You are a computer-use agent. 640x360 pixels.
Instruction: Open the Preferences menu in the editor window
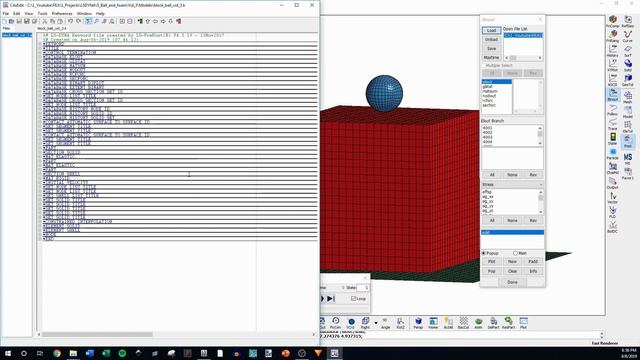click(x=62, y=13)
